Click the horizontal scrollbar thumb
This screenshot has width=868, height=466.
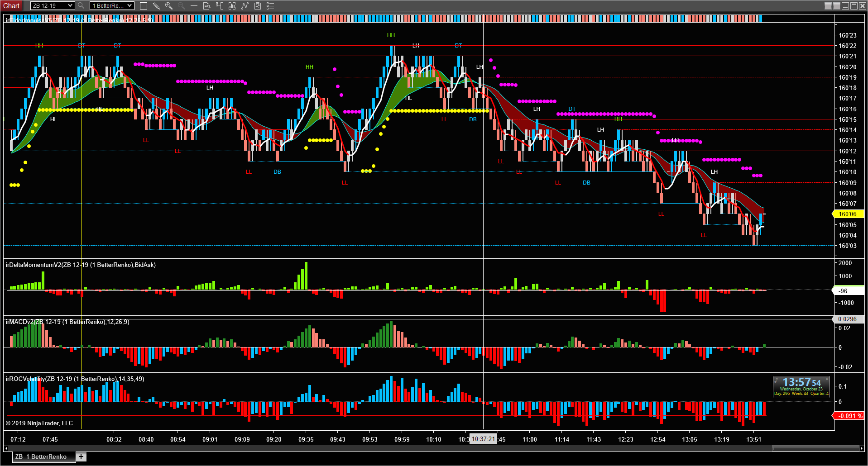(815, 448)
